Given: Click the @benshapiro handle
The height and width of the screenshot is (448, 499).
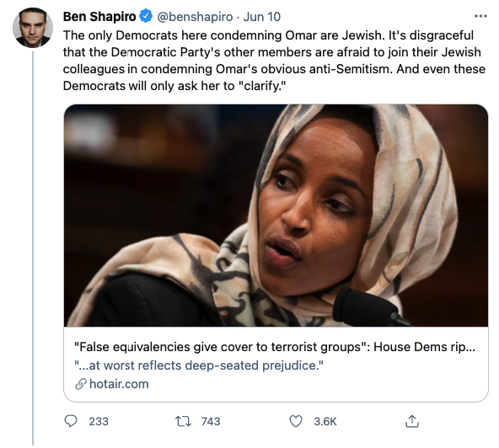Looking at the screenshot, I should (195, 17).
